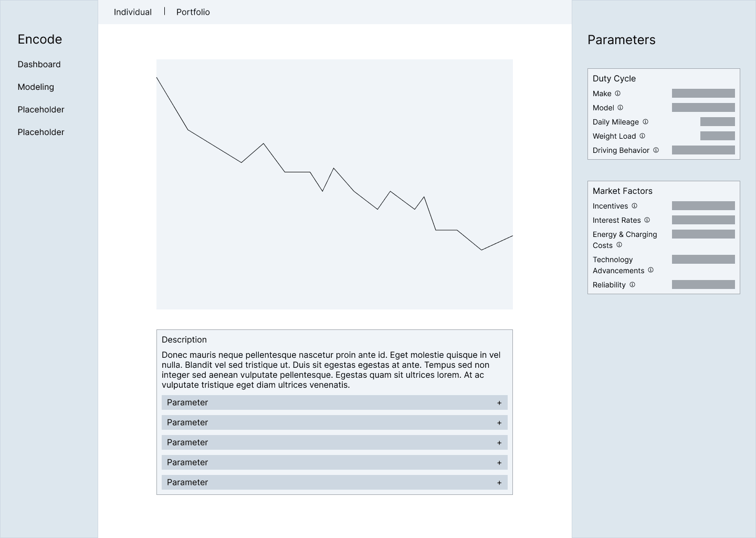Click the Weight Load input field
This screenshot has width=756, height=538.
point(718,136)
